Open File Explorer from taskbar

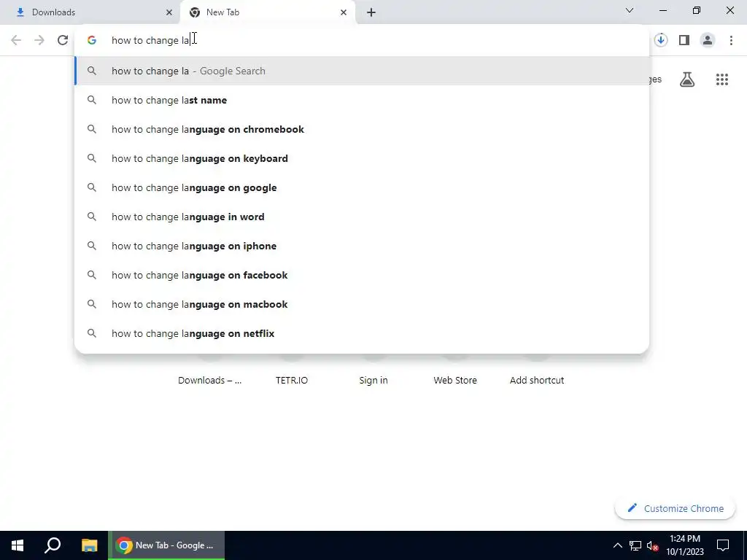[x=89, y=545]
